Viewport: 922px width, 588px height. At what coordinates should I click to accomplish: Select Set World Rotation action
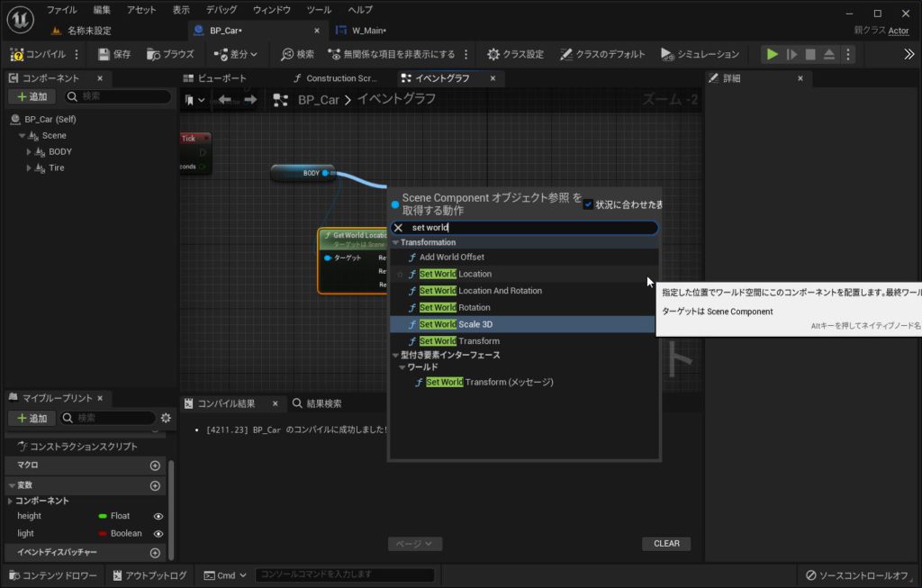(455, 308)
